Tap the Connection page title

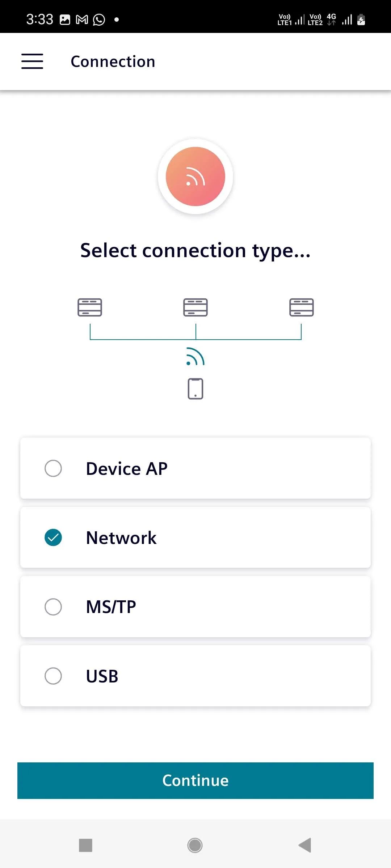[113, 61]
